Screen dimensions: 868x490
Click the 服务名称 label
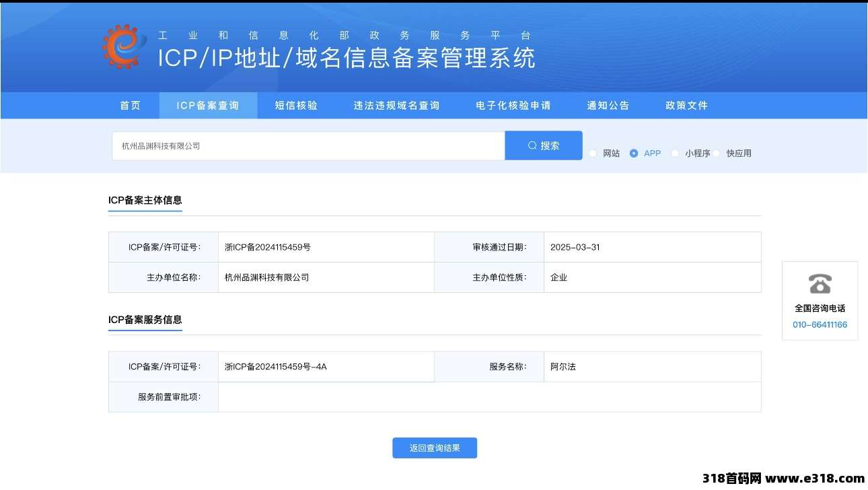pos(508,367)
